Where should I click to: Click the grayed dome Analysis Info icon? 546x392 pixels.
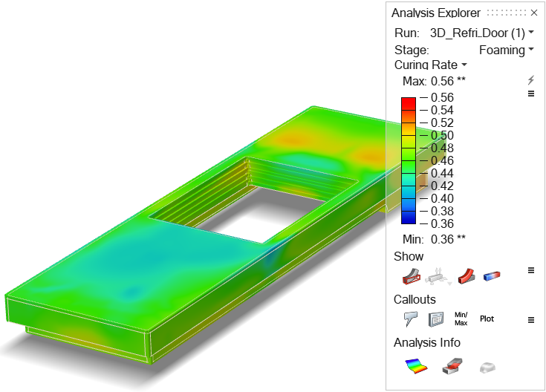pos(487,367)
